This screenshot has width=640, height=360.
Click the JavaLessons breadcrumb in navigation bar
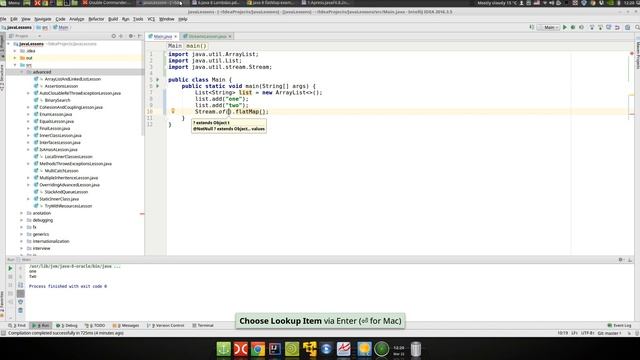17,27
